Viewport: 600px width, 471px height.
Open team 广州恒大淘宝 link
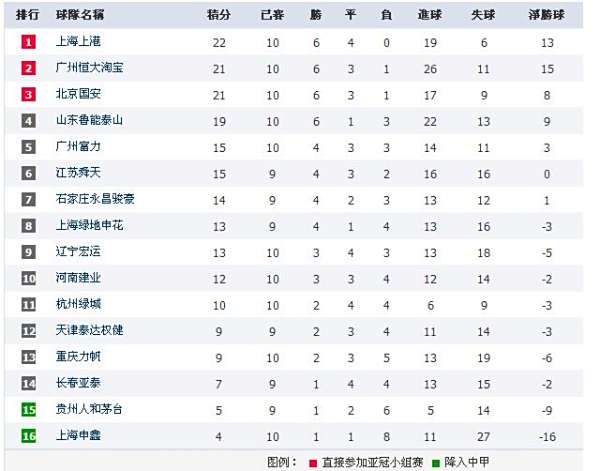(x=89, y=67)
